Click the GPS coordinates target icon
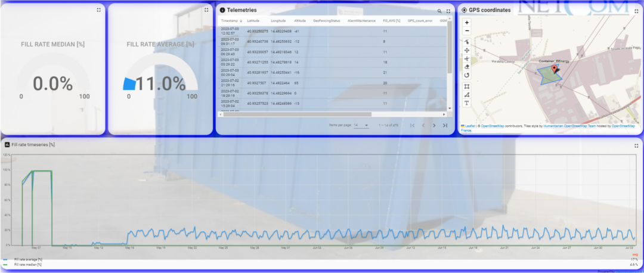The image size is (644, 273). (x=465, y=10)
